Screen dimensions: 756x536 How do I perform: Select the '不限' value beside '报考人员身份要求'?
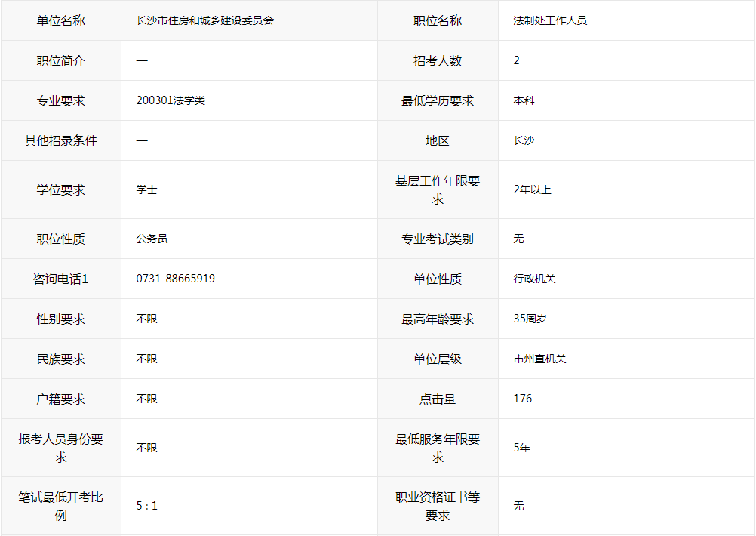pos(146,448)
